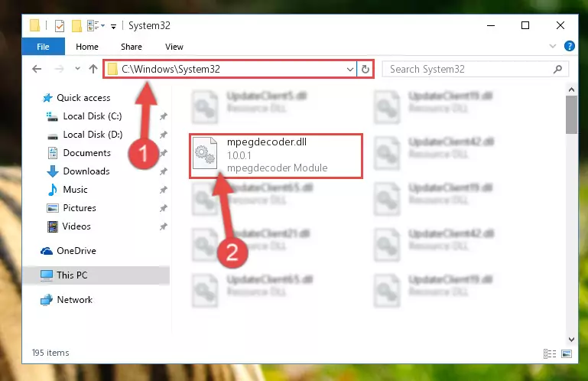Go forward with the Forward arrow
Image resolution: width=588 pixels, height=381 pixels.
tap(59, 69)
